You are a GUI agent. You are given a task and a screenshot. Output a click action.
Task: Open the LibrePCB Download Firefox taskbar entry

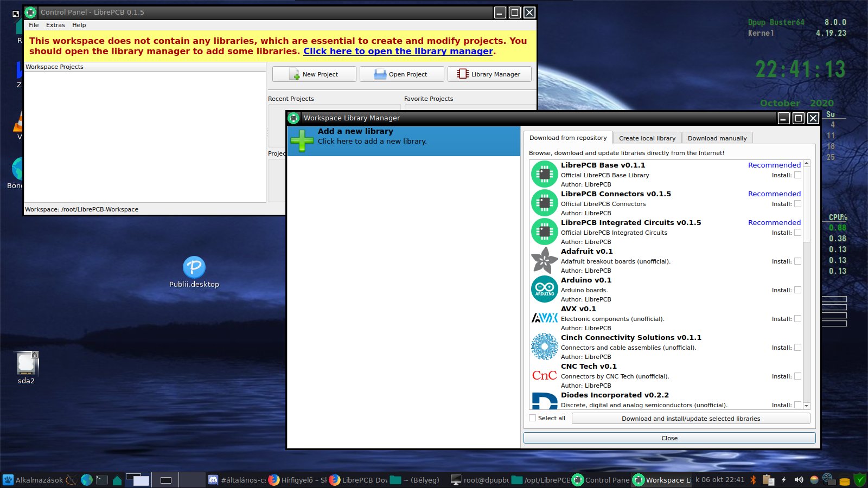pos(358,480)
